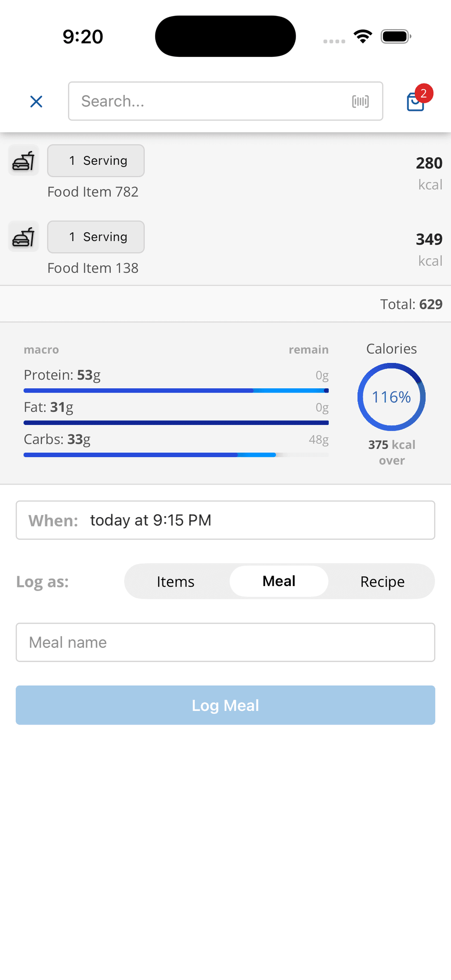Click into the Meal name field
Image resolution: width=451 pixels, height=980 pixels.
225,642
